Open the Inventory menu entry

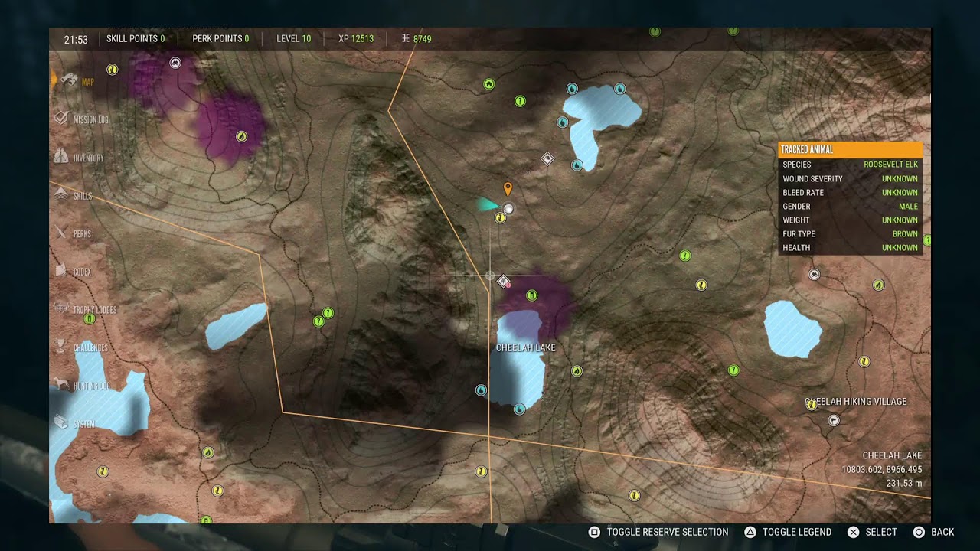79,158
